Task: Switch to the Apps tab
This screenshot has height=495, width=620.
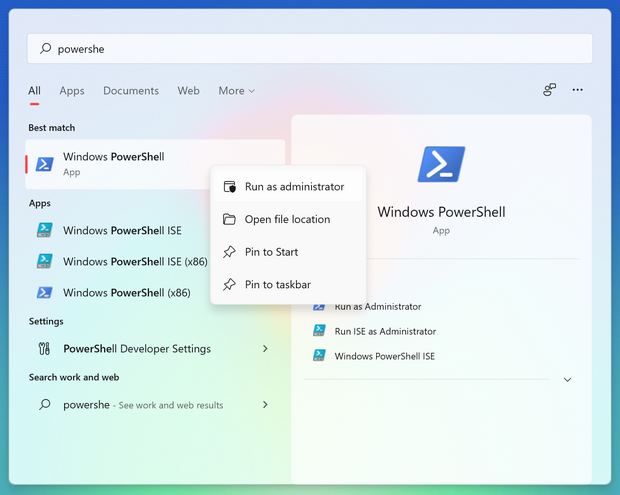Action: (72, 91)
